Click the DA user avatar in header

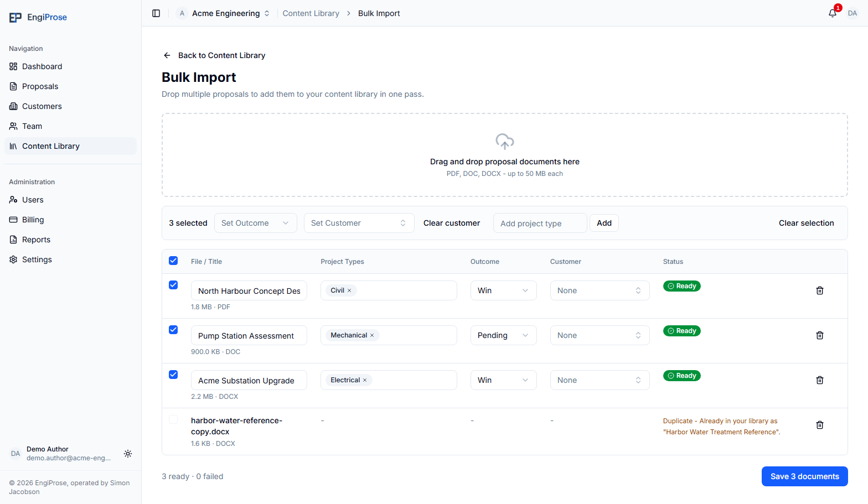852,13
